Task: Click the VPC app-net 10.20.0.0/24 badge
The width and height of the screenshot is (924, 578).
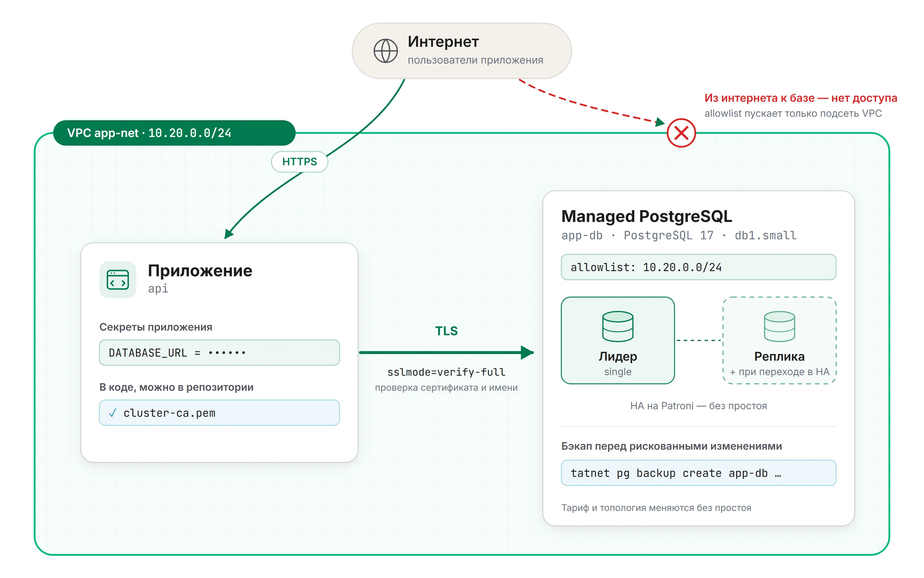Action: (x=174, y=133)
